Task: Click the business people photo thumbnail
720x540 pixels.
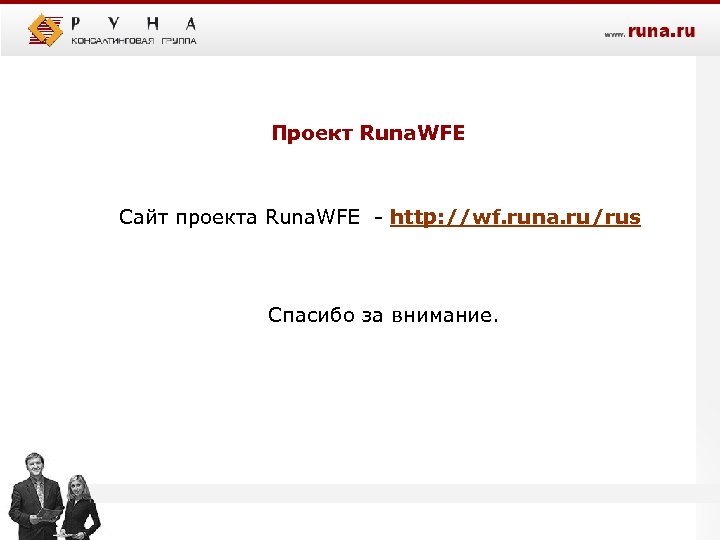Action: coord(54,496)
